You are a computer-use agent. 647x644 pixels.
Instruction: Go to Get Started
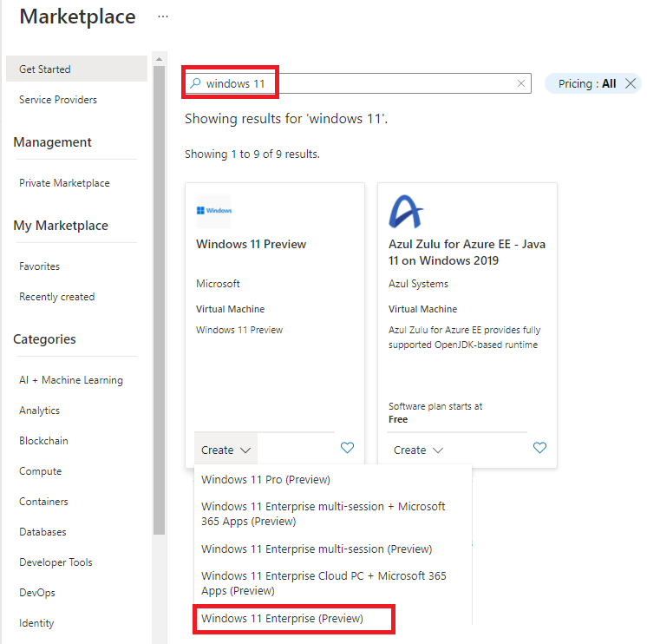tap(76, 69)
